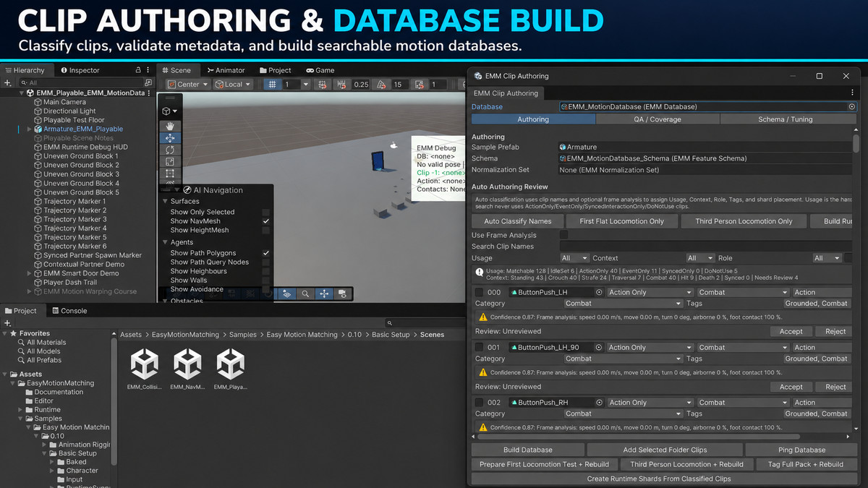Collapse the Surfaces section in AI Navigation
This screenshot has width=868, height=488.
[166, 202]
